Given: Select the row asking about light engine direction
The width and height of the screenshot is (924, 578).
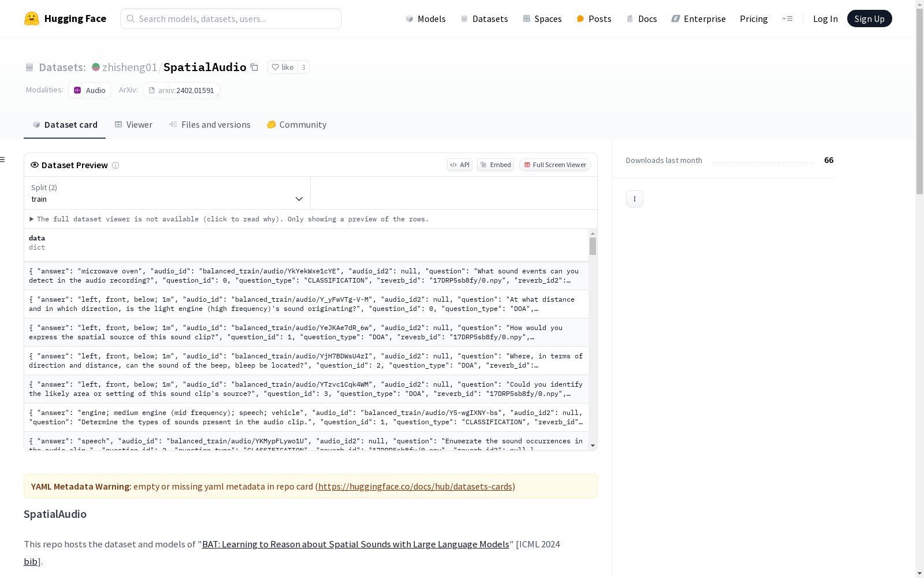Looking at the screenshot, I should point(306,304).
